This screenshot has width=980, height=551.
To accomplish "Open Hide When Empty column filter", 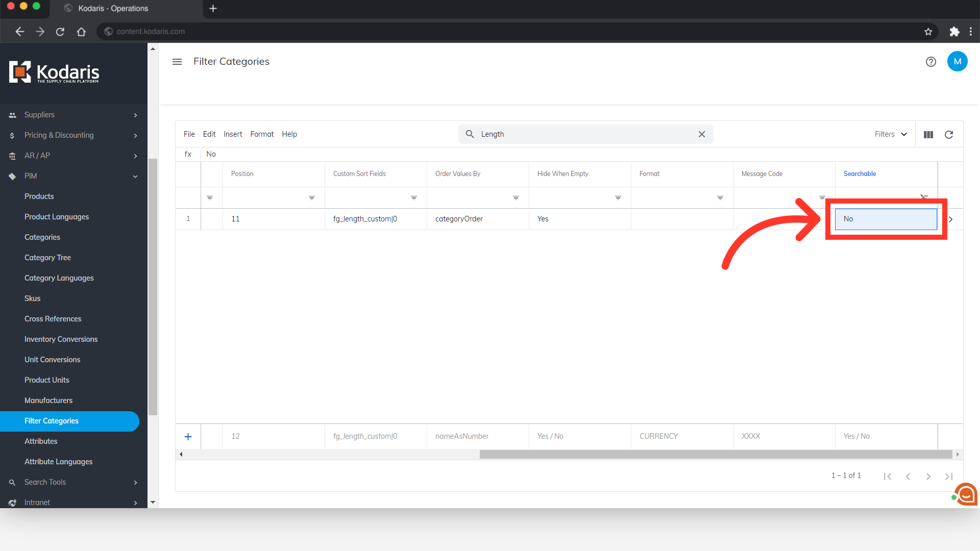I will 618,198.
